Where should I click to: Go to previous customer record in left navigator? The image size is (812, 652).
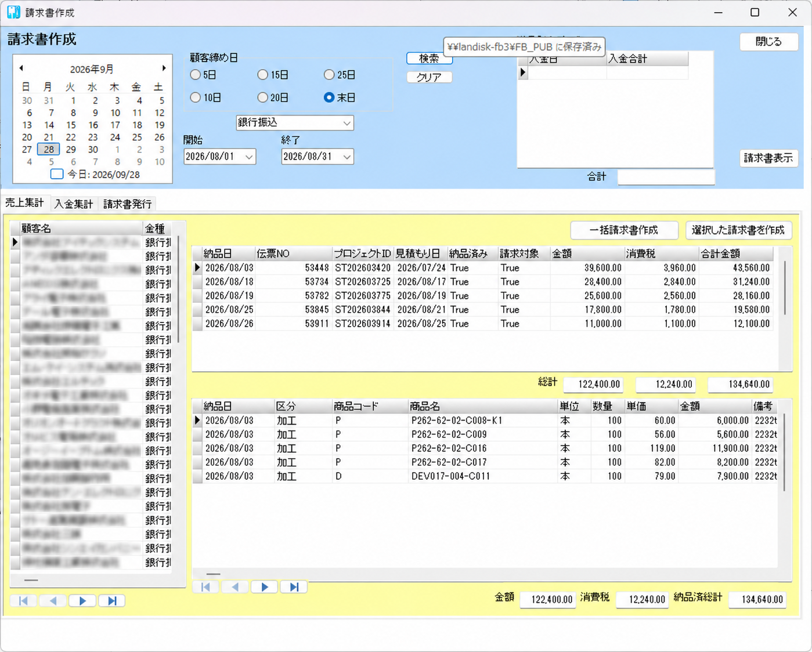click(53, 601)
